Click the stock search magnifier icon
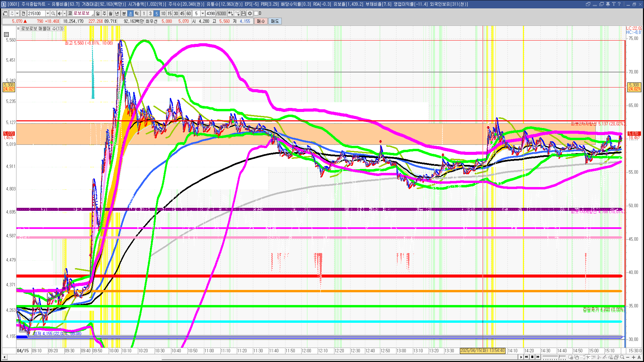Screen dimensions: 644x362 53,13
